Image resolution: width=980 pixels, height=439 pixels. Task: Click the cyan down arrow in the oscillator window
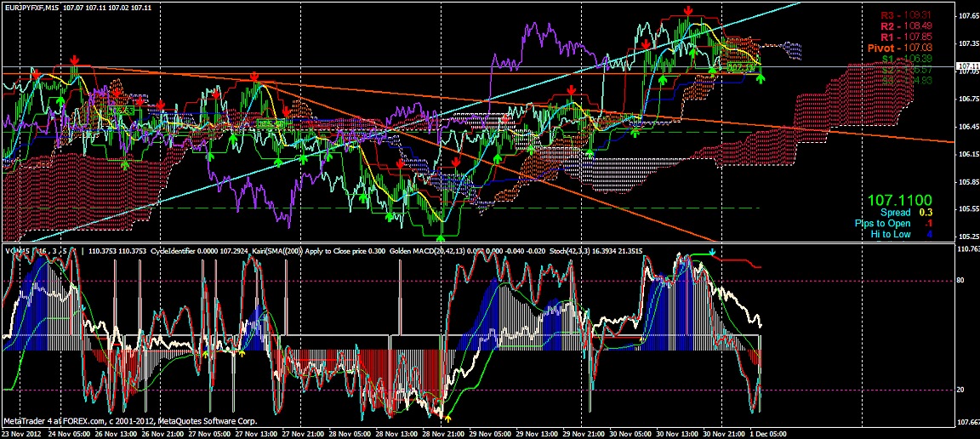click(x=713, y=252)
